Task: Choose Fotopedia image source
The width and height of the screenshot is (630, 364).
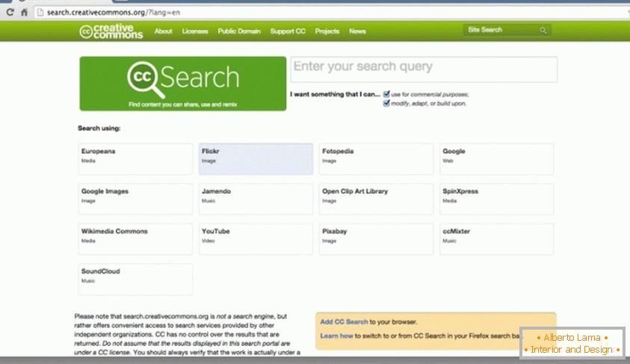Action: click(x=376, y=158)
